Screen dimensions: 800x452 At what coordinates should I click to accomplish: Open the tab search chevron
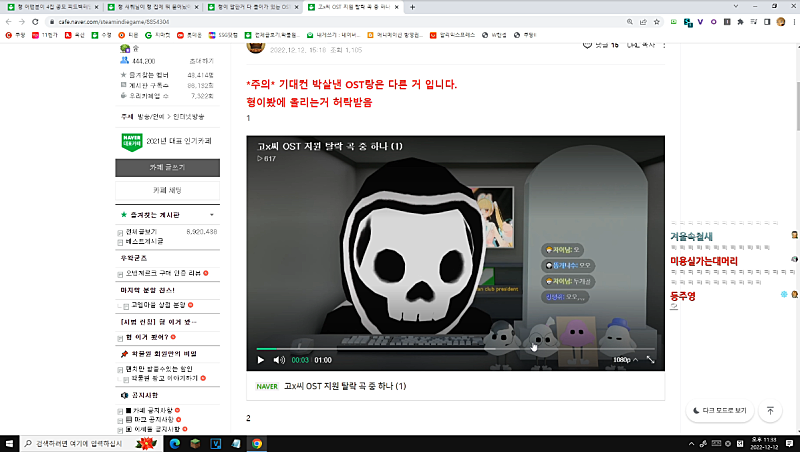click(736, 6)
